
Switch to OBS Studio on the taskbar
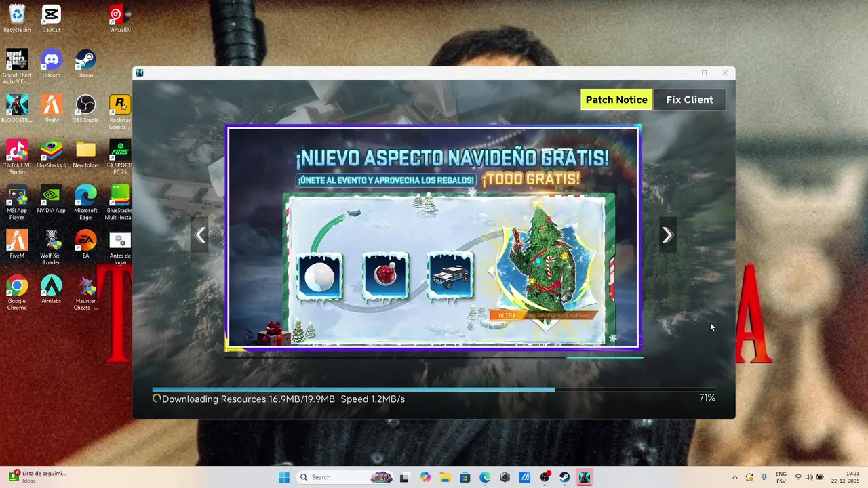pyautogui.click(x=545, y=477)
